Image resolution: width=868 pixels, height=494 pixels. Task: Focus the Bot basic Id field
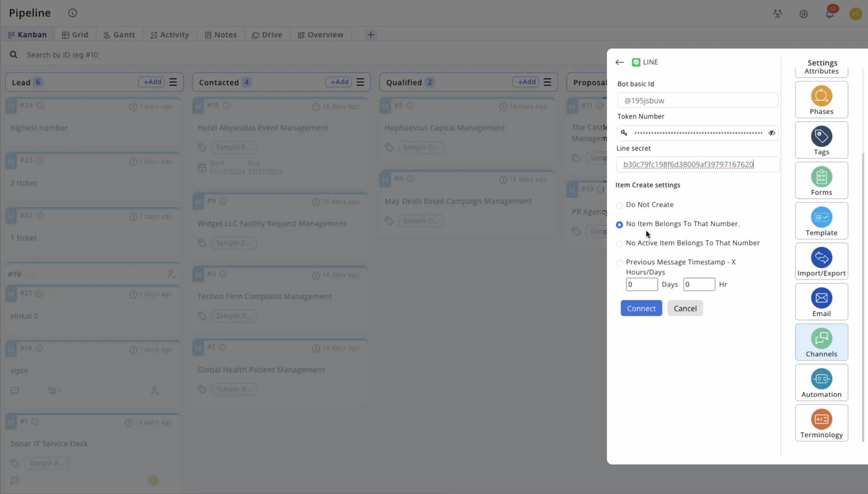698,100
